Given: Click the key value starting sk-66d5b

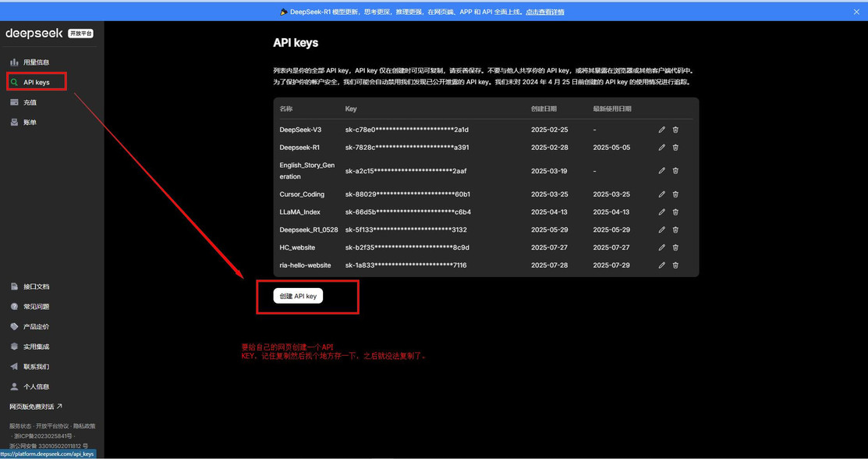Looking at the screenshot, I should click(x=408, y=212).
